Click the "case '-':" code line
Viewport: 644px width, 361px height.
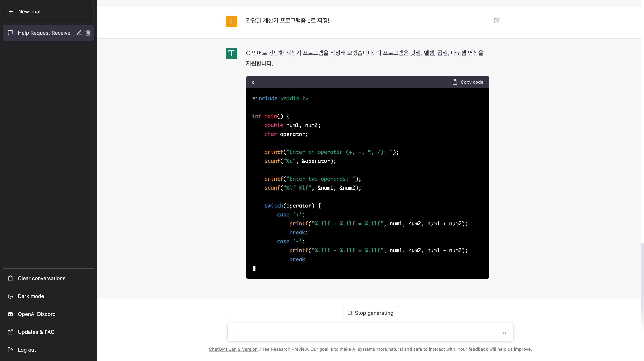[291, 241]
